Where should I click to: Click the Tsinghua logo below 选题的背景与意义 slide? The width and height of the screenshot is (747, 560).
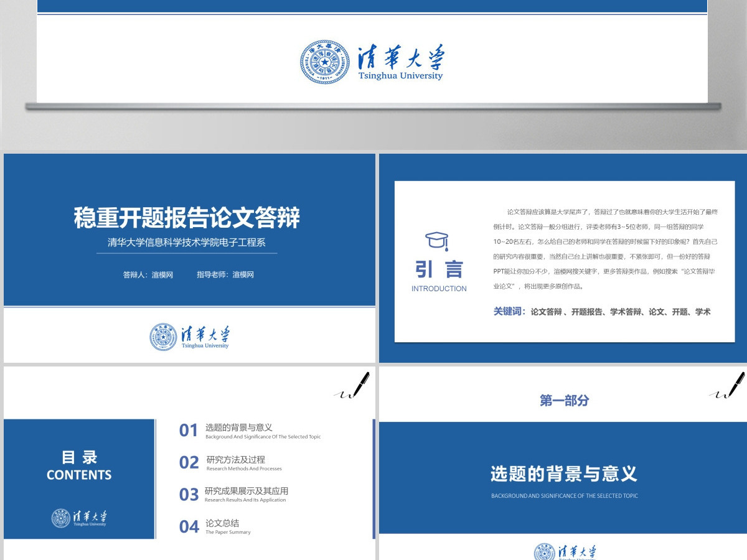[565, 552]
